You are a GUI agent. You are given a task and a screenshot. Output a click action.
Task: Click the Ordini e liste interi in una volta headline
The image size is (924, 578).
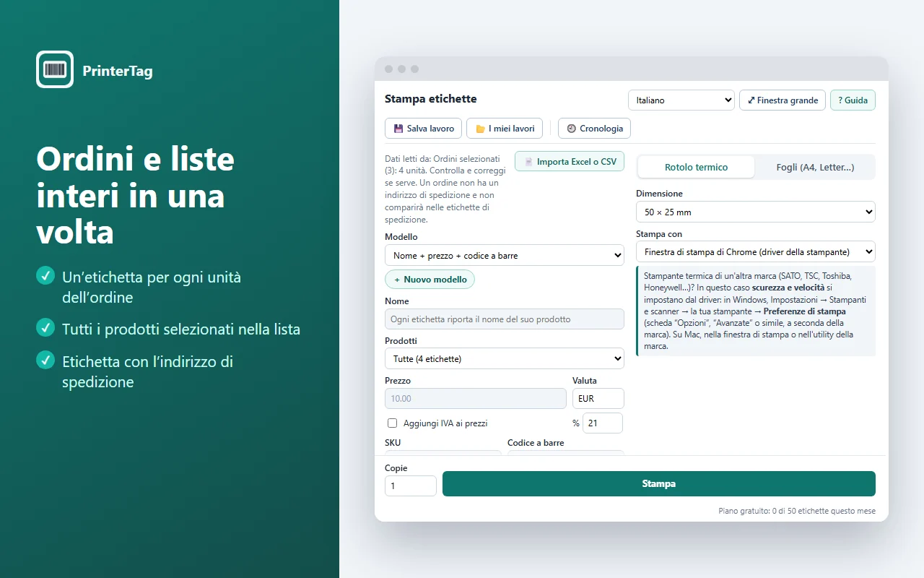[136, 195]
